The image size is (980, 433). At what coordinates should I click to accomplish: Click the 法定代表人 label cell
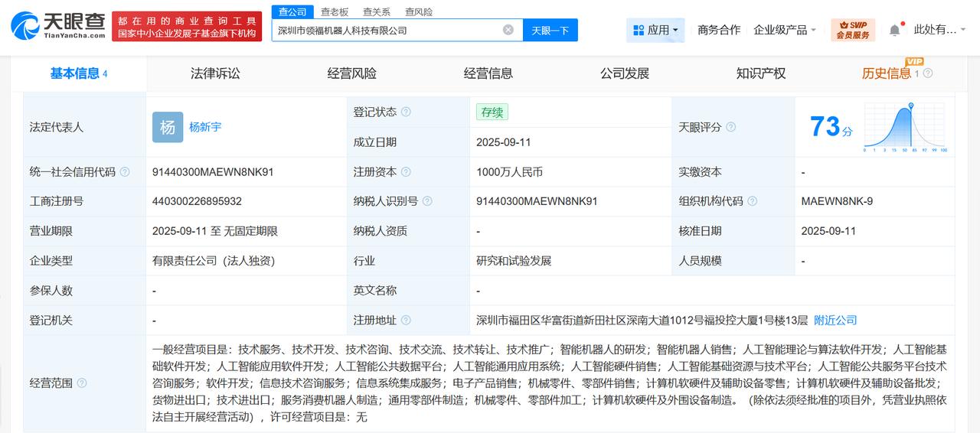pos(84,127)
